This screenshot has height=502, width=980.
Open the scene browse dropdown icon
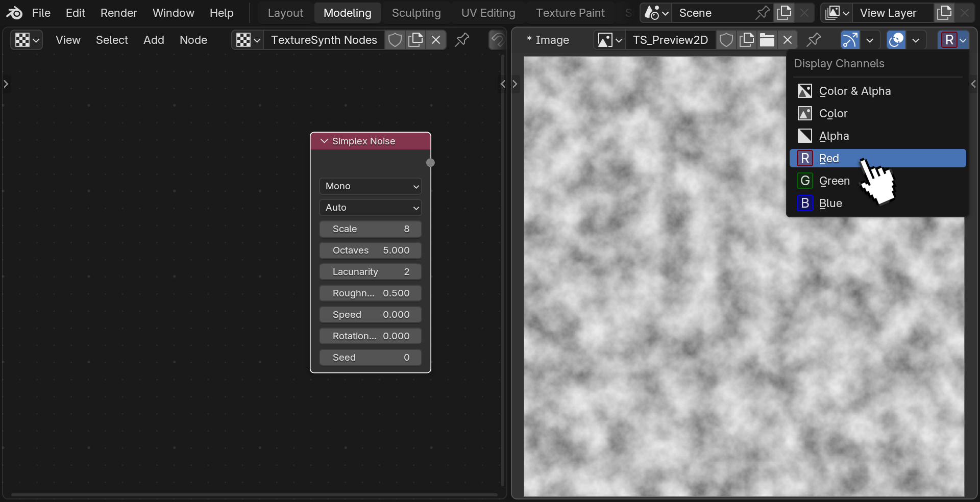click(656, 13)
